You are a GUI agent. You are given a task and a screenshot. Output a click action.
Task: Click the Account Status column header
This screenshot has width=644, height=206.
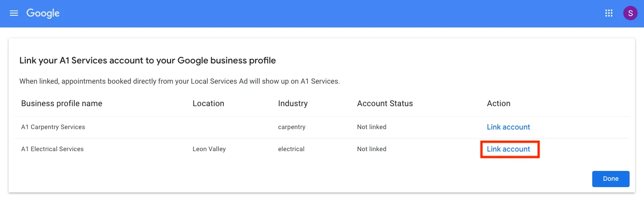pos(385,103)
